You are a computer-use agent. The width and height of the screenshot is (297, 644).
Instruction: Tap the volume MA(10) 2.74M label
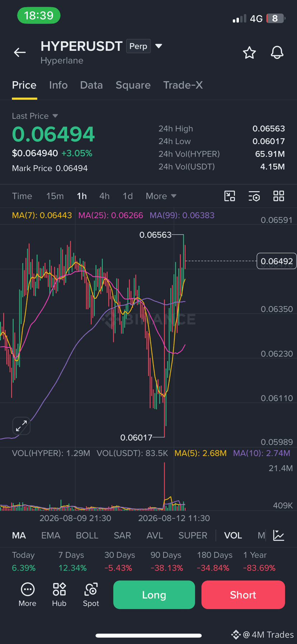262,453
